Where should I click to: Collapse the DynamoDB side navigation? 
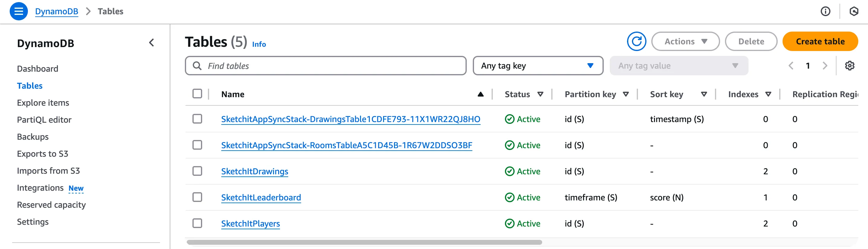click(x=152, y=43)
